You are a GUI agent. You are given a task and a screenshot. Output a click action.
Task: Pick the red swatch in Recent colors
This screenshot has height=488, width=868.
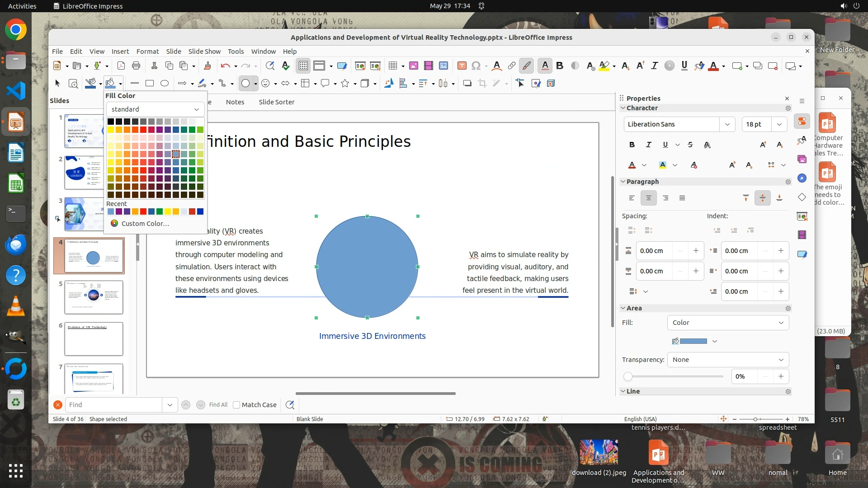pyautogui.click(x=143, y=211)
